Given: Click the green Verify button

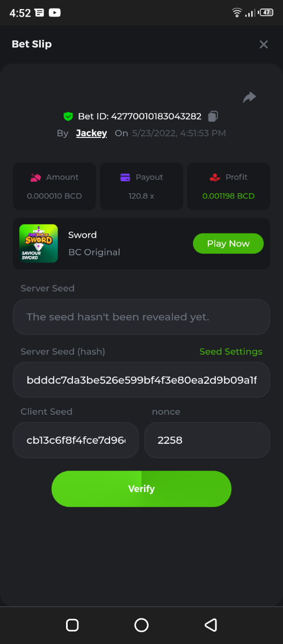Looking at the screenshot, I should (141, 489).
